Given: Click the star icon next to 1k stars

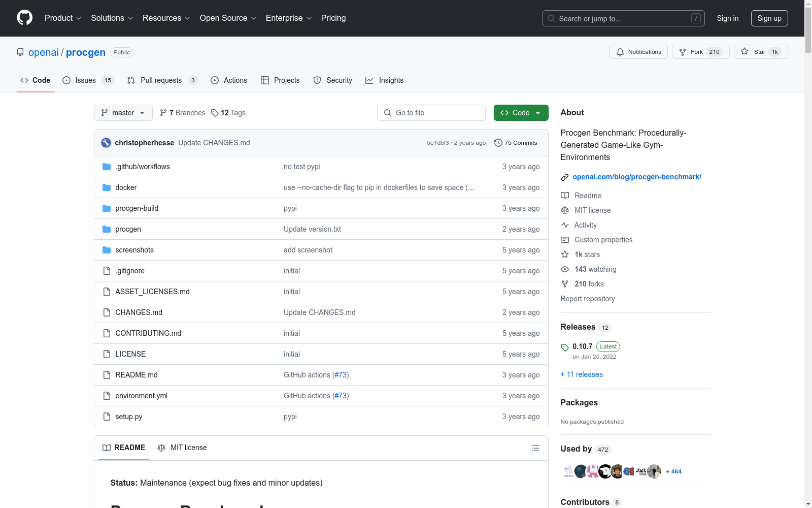Looking at the screenshot, I should 565,255.
